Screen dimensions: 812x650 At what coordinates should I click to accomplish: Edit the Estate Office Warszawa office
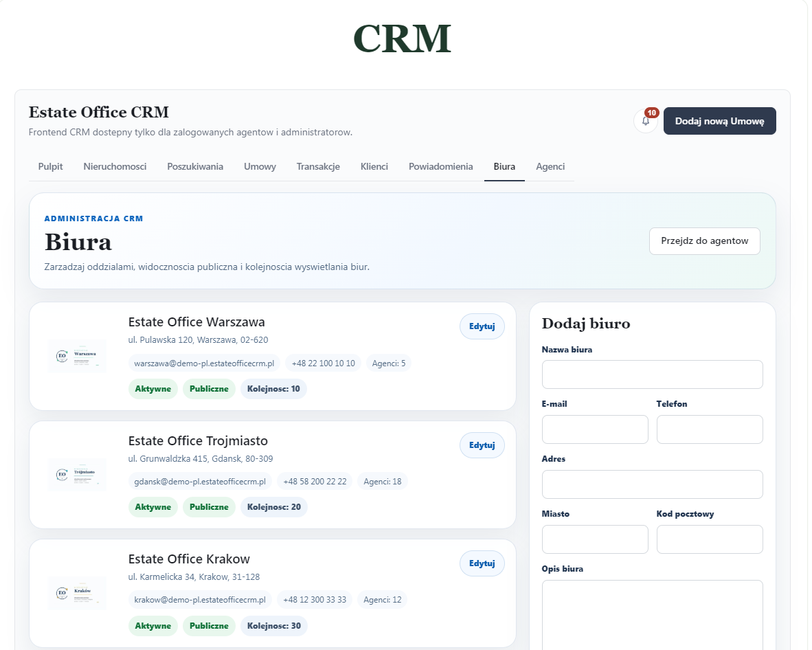(482, 326)
